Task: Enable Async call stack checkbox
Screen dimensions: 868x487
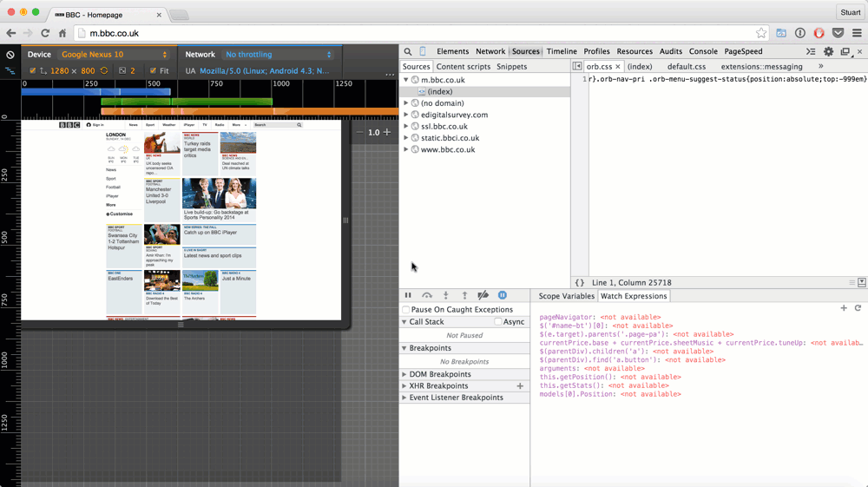Action: click(497, 321)
